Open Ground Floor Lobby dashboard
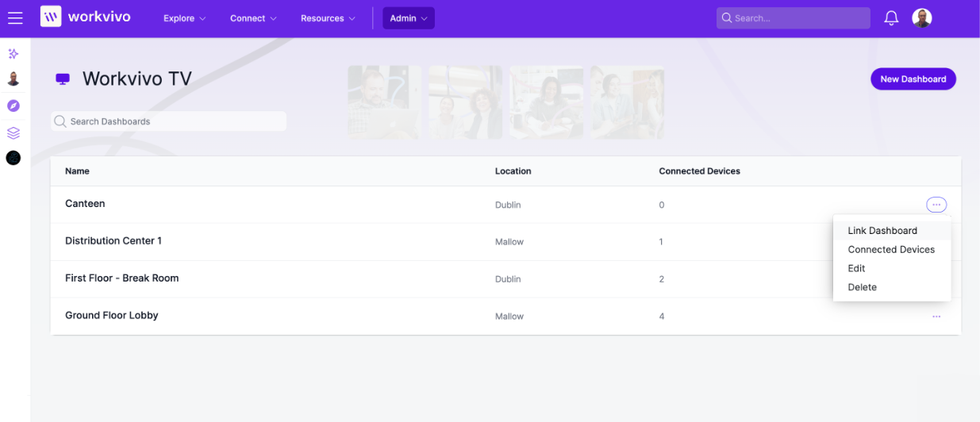 click(112, 316)
